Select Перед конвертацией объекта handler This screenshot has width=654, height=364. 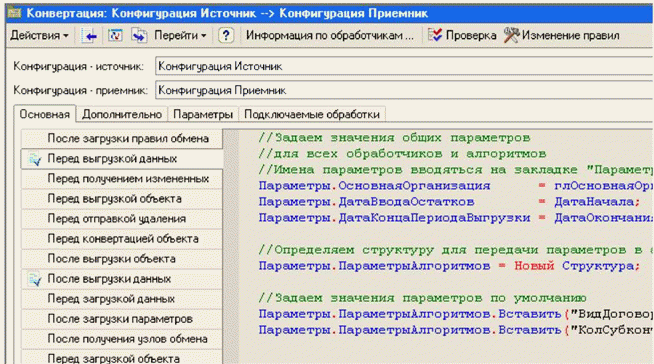coord(122,239)
